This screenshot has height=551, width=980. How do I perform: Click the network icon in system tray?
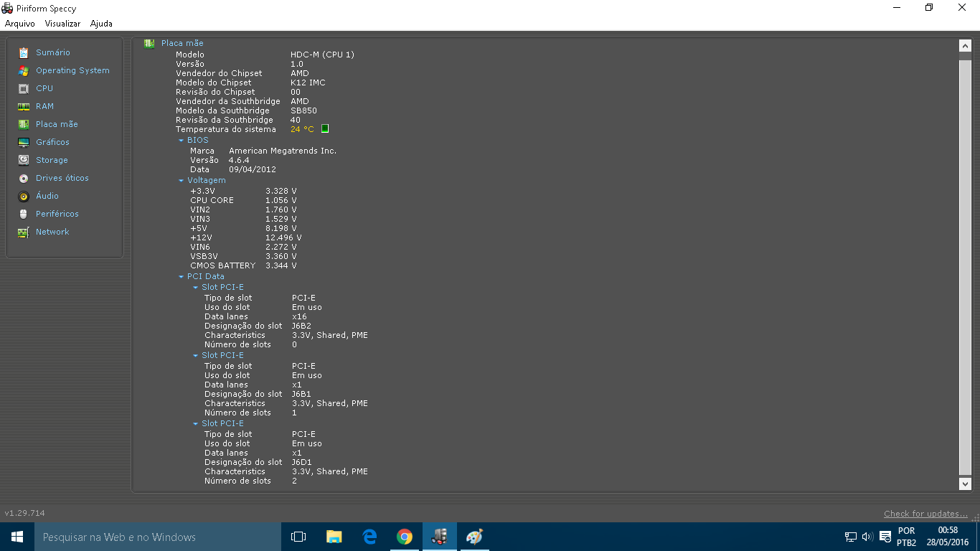click(851, 537)
